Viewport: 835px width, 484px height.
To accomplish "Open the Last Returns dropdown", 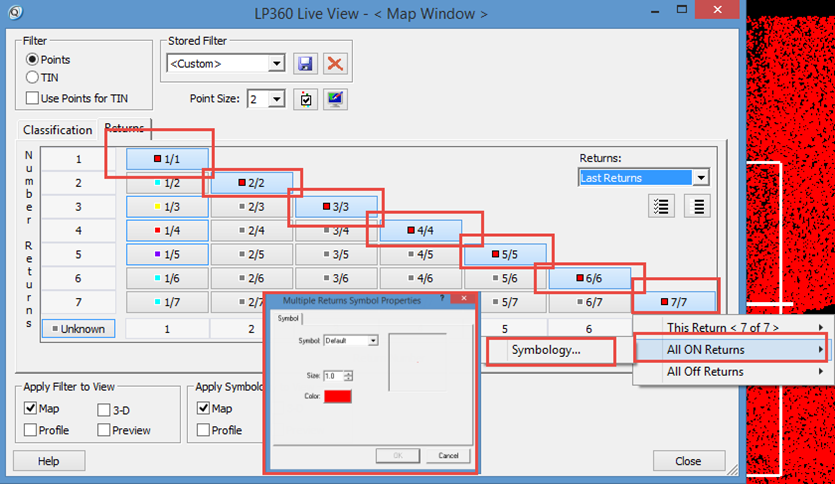I will tap(701, 178).
